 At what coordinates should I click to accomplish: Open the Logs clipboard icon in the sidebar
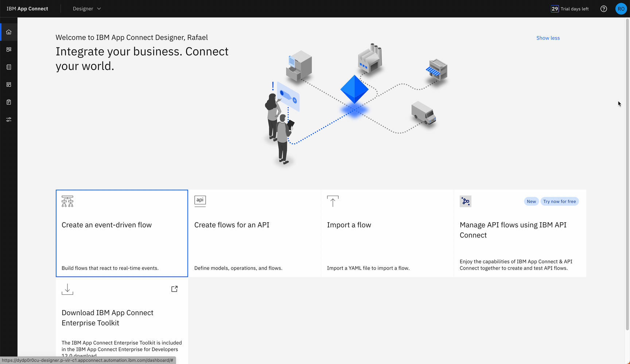tap(9, 102)
